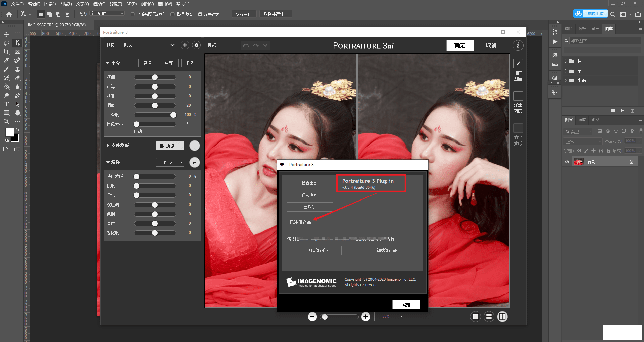
Task: Select the Pen tool
Action: tap(17, 96)
